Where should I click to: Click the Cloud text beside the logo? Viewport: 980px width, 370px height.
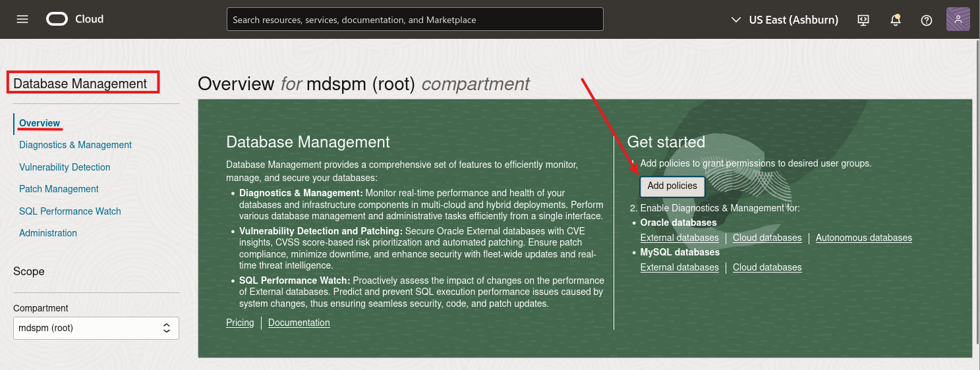pyautogui.click(x=89, y=19)
